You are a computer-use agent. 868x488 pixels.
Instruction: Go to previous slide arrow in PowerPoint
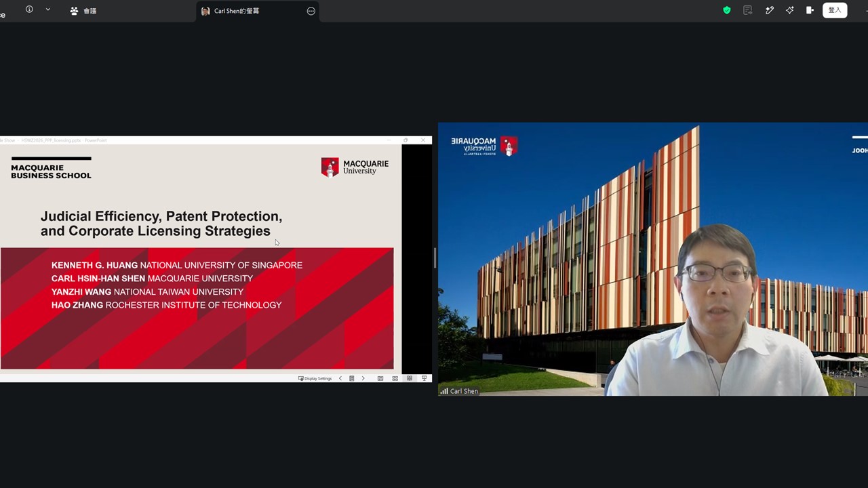[x=340, y=378]
